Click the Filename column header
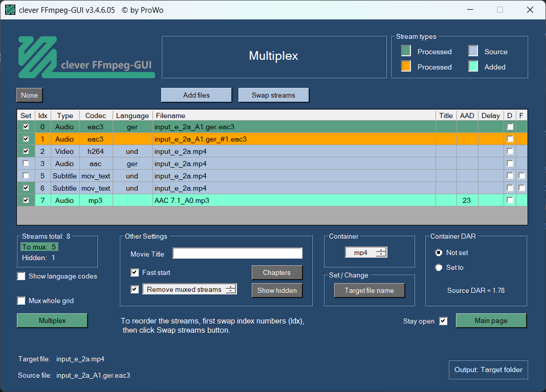546x392 pixels. pos(294,116)
